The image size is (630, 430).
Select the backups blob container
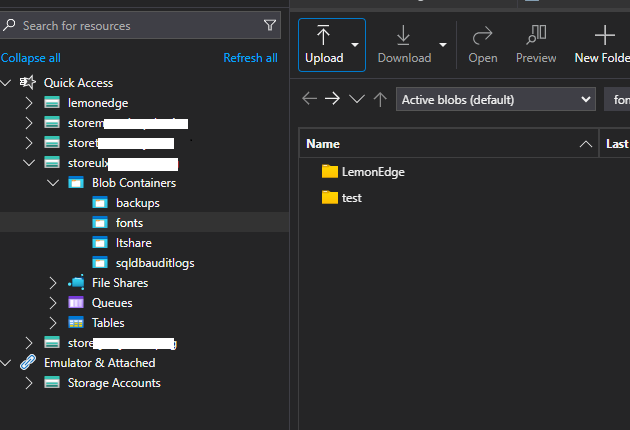[x=138, y=203]
